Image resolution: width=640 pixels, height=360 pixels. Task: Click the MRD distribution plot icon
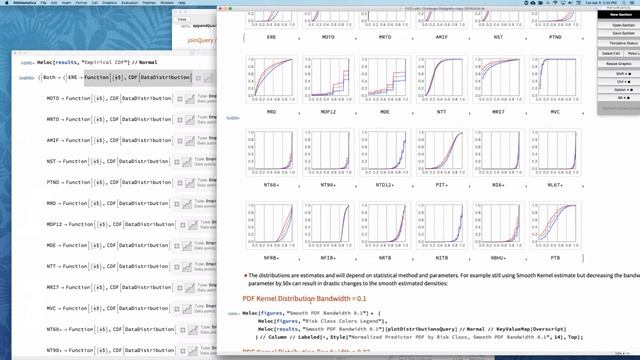(187, 204)
